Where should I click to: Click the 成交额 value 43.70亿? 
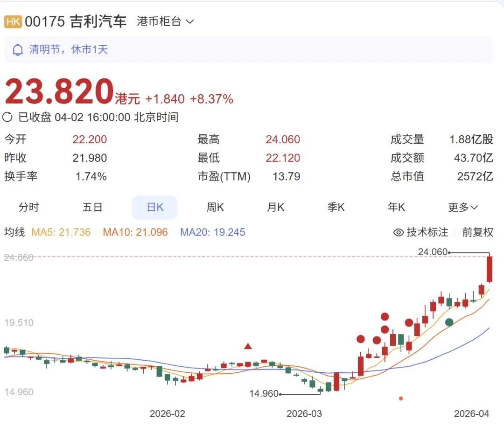point(474,158)
